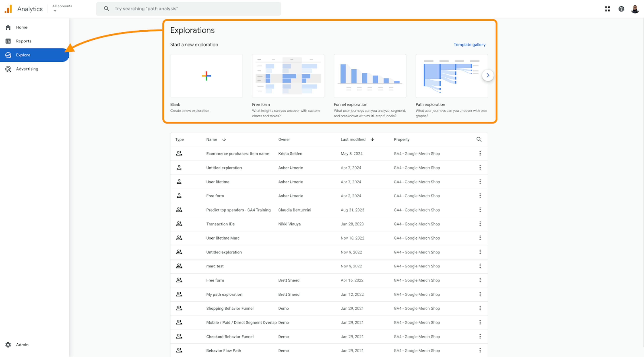Open more options for Ecommerce purchases: Item name

[480, 153]
